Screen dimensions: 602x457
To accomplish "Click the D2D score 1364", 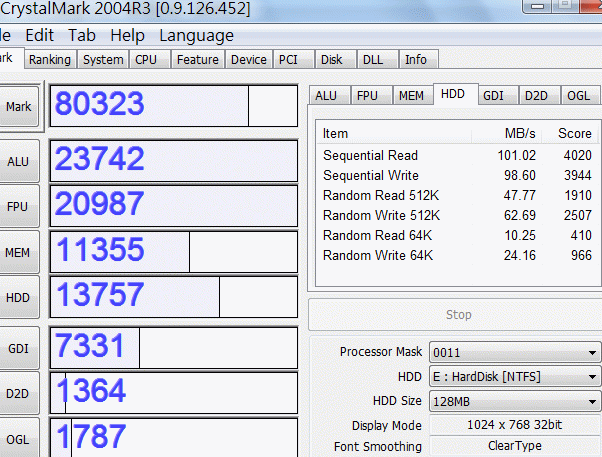I will (x=91, y=391).
